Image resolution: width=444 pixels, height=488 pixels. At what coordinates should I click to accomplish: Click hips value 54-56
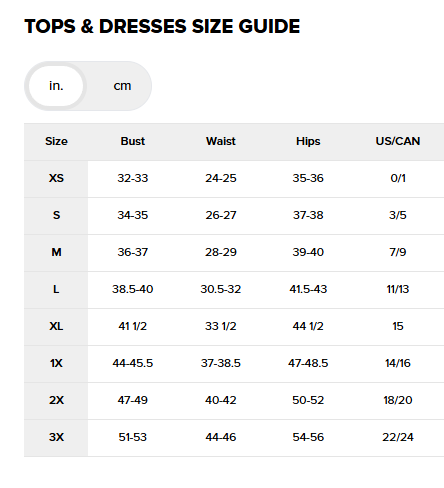[x=308, y=437]
